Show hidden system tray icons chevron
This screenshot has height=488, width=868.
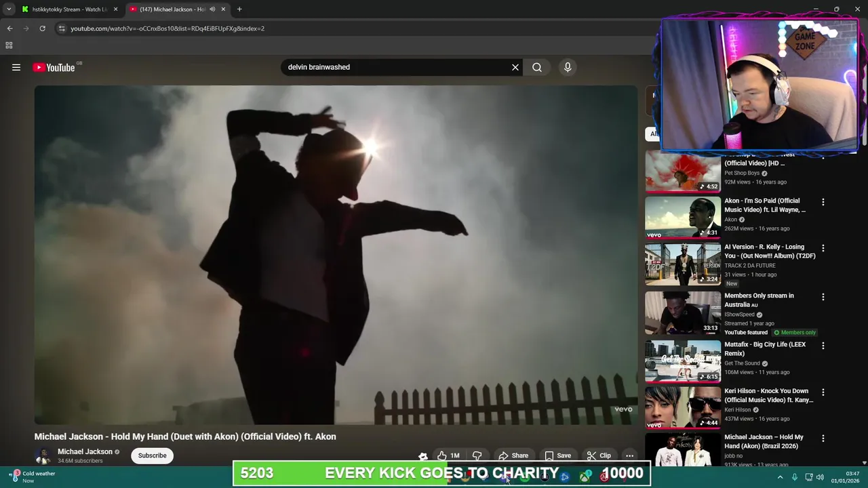tap(780, 477)
